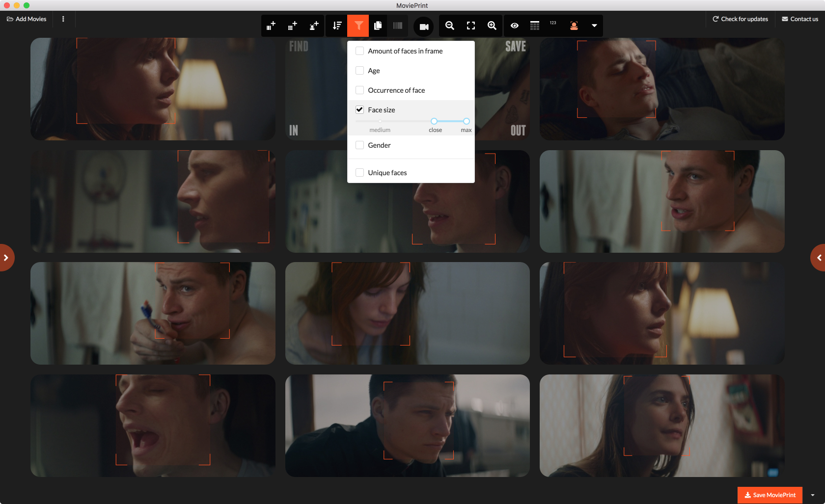Click the FIND label on thumbnail overlay
This screenshot has height=504, width=825.
[299, 47]
